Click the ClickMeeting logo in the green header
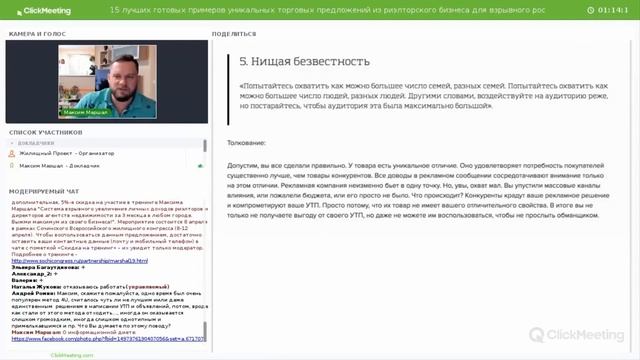Screen dimensions: 640x360 point(44,11)
